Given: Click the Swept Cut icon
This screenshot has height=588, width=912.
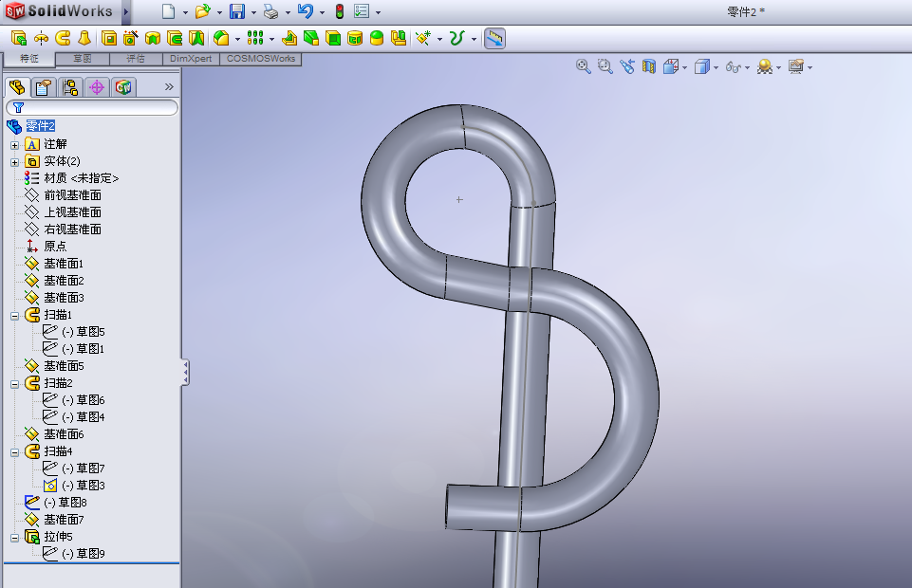Looking at the screenshot, I should [x=175, y=38].
